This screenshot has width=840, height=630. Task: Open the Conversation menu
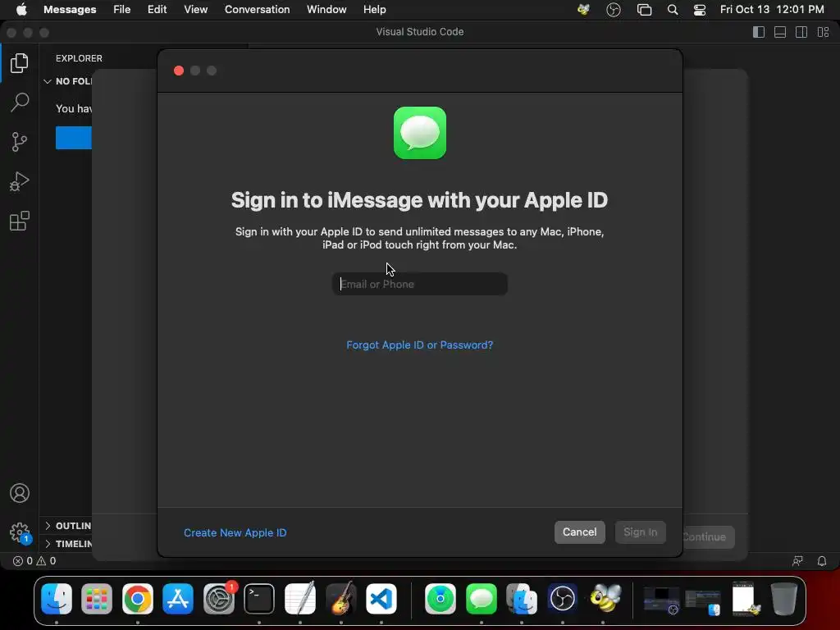point(257,10)
